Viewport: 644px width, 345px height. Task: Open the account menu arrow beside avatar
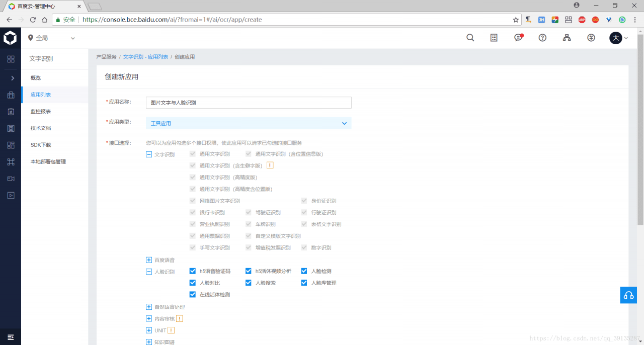[626, 38]
